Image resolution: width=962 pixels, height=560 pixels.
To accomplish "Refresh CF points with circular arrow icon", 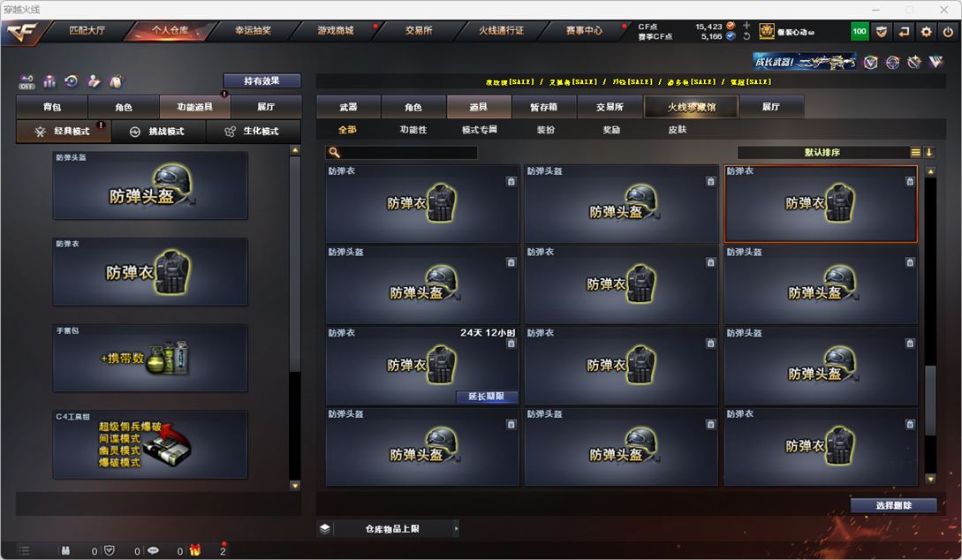I will (x=746, y=36).
